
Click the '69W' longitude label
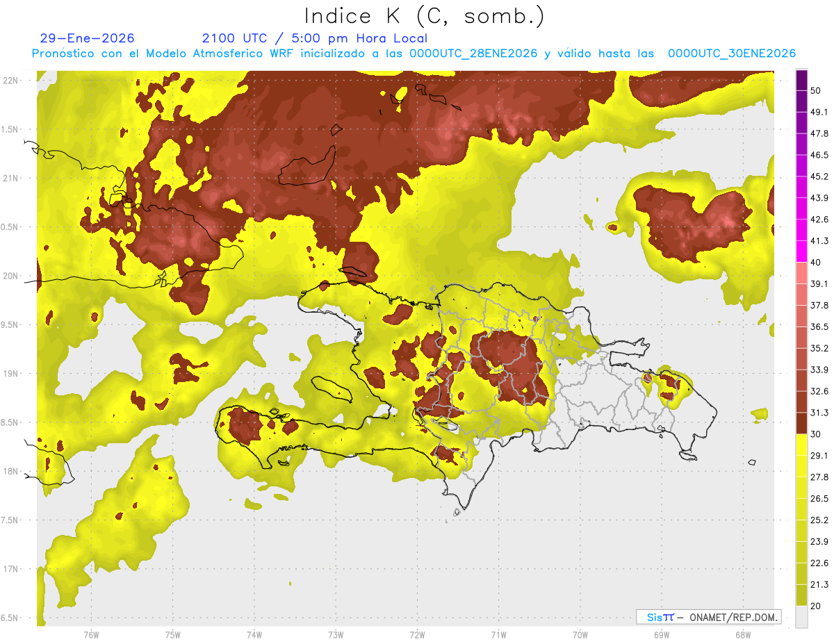coord(661,634)
